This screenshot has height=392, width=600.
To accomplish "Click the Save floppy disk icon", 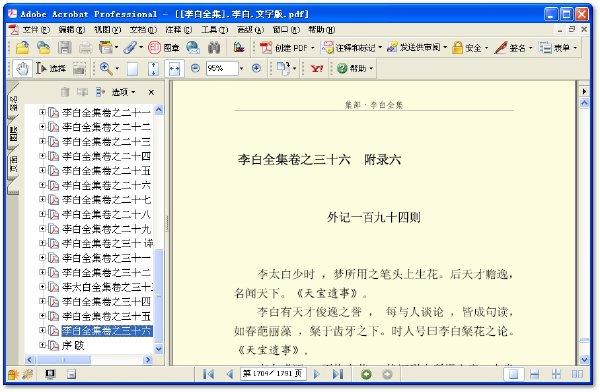I will (65, 47).
